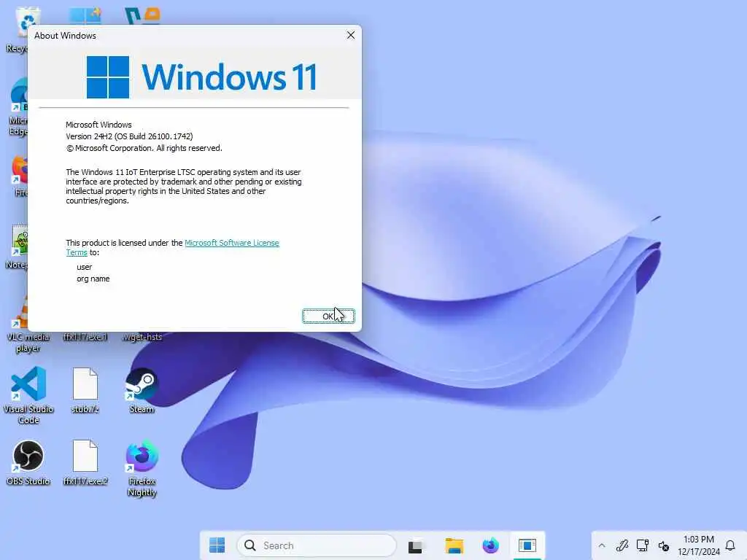747x560 pixels.
Task: Select the wget-hsts desktop file label
Action: pyautogui.click(x=142, y=337)
